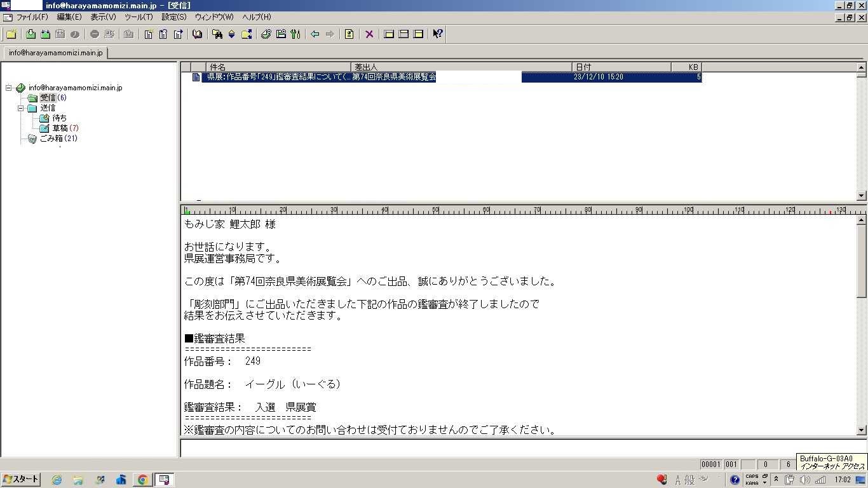Screen dimensions: 868x488
Task: Open the 設定(S) menu
Action: click(174, 17)
